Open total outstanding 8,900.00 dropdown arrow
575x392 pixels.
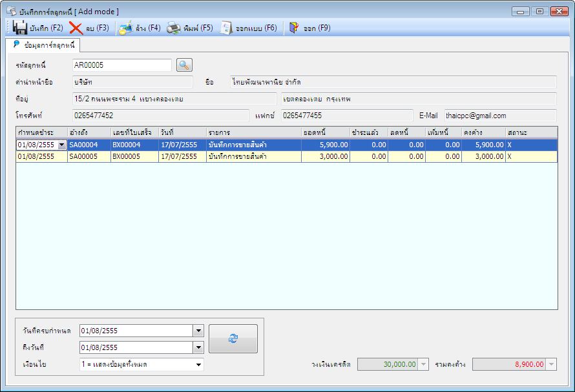pyautogui.click(x=551, y=364)
